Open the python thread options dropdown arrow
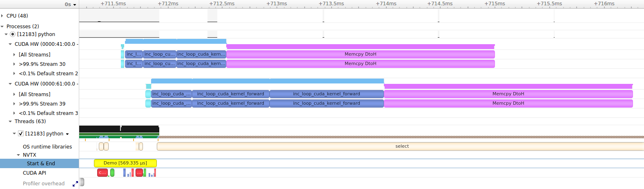 point(67,134)
